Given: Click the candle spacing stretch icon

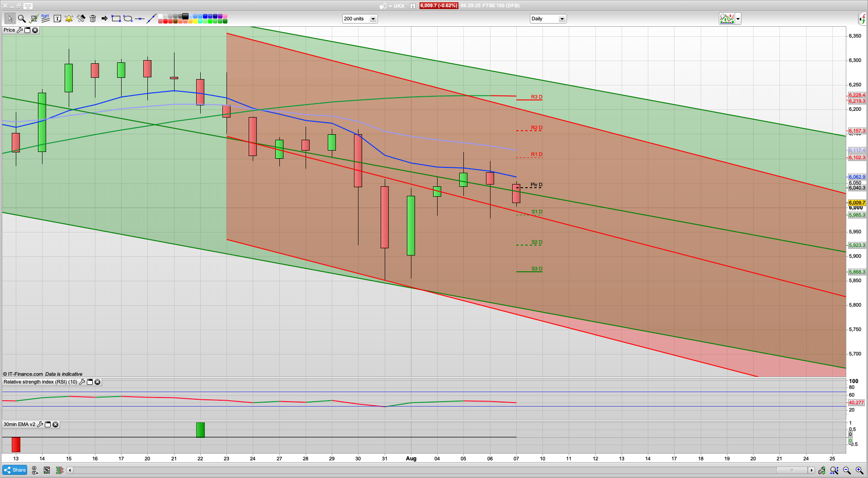Looking at the screenshot, I should [821, 470].
